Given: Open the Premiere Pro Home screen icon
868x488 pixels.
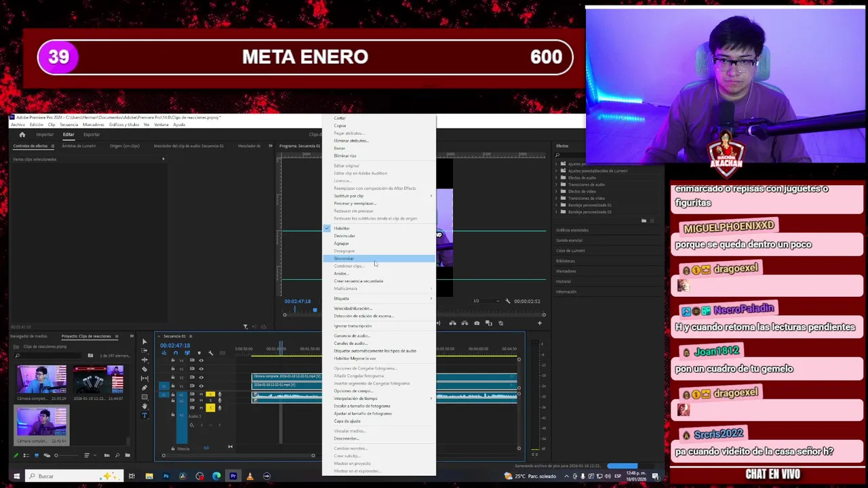Looking at the screenshot, I should coord(22,134).
